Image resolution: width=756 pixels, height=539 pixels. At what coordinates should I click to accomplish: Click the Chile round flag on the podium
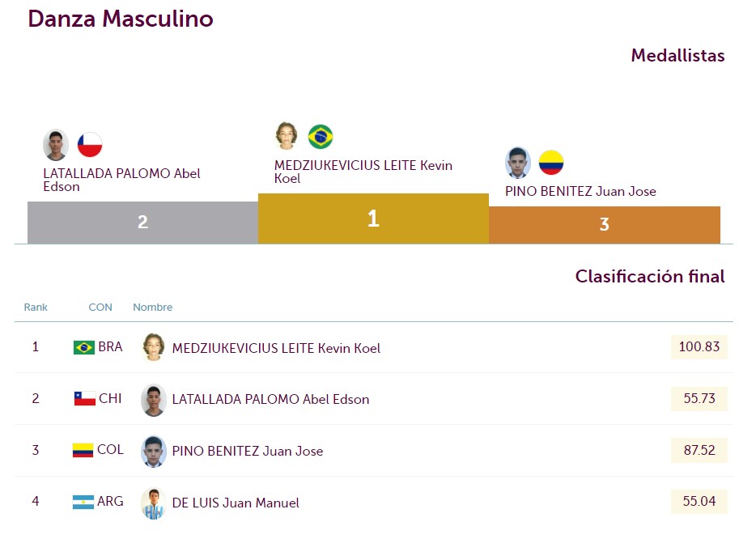tap(90, 145)
